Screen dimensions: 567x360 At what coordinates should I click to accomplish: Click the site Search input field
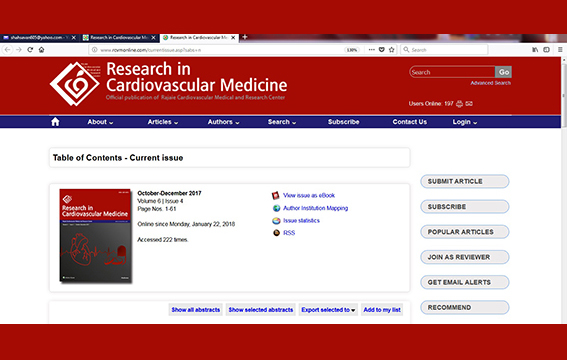[452, 72]
